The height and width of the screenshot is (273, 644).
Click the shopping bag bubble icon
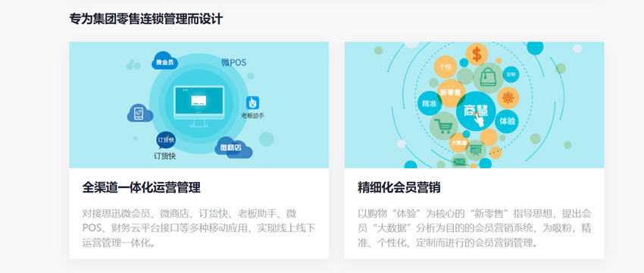pyautogui.click(x=489, y=77)
